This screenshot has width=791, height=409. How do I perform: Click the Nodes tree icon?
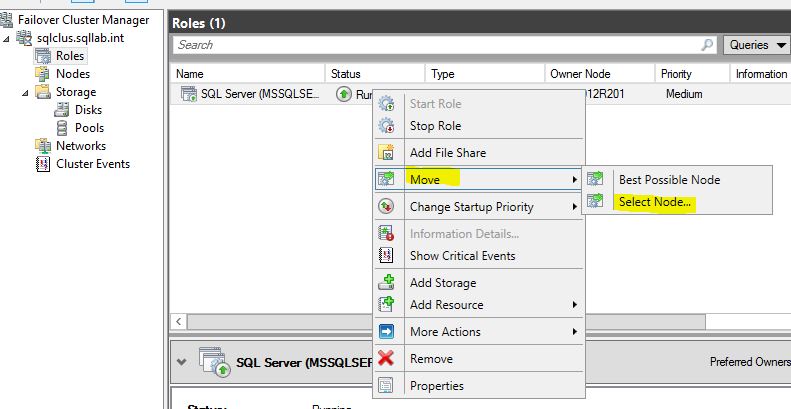(43, 74)
